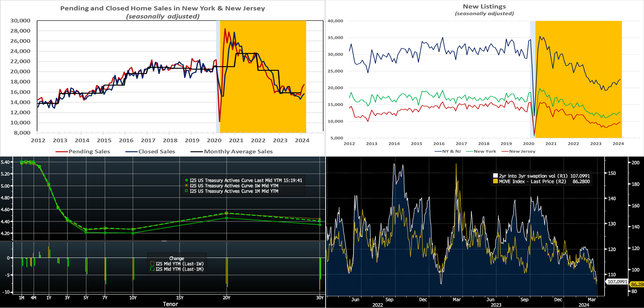Click square marker for 1M Mid YTM curve
The height and width of the screenshot is (308, 644).
[x=186, y=191]
